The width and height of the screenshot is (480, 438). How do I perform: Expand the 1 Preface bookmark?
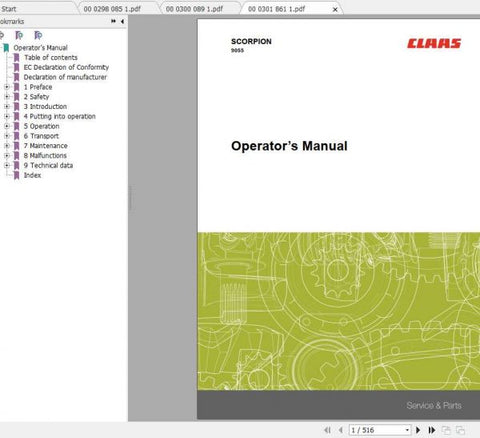(7, 87)
